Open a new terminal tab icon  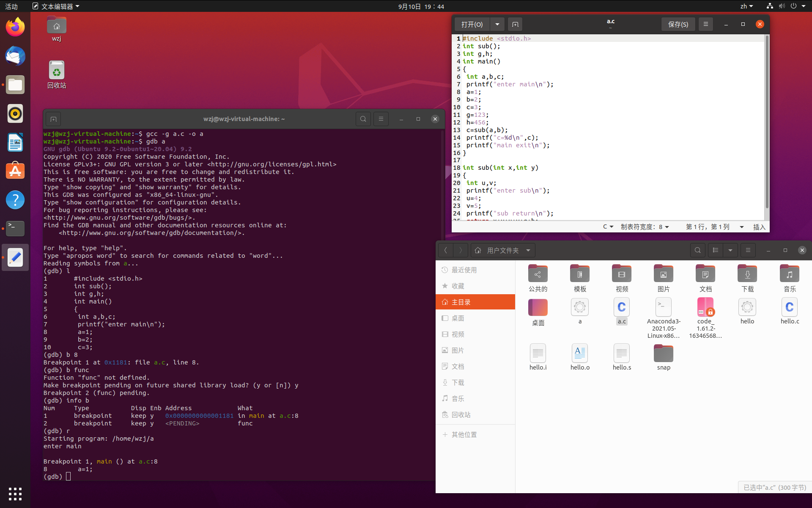pyautogui.click(x=53, y=119)
